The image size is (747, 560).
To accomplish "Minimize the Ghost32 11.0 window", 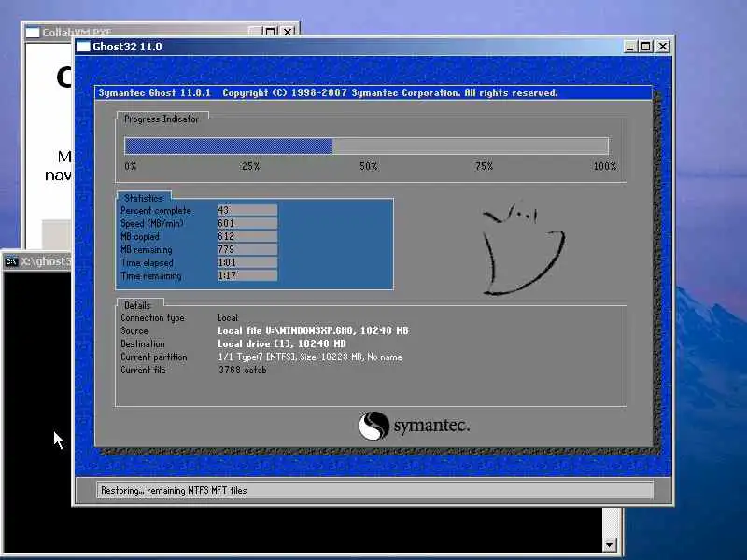I will tap(631, 46).
